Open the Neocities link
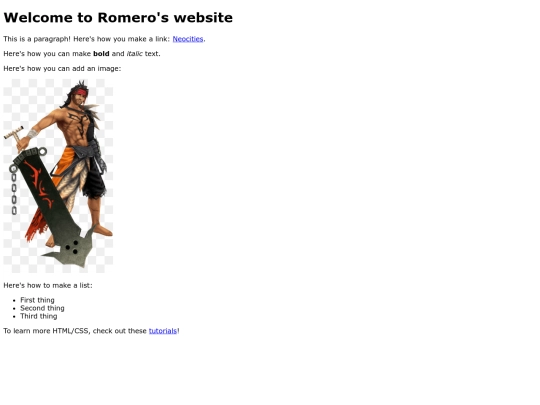 (188, 39)
